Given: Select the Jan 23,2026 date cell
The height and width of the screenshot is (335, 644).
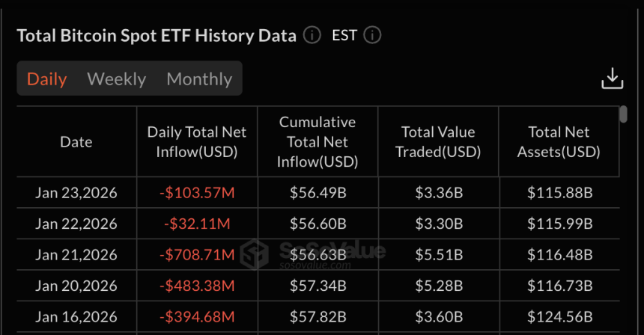Looking at the screenshot, I should pyautogui.click(x=76, y=193).
